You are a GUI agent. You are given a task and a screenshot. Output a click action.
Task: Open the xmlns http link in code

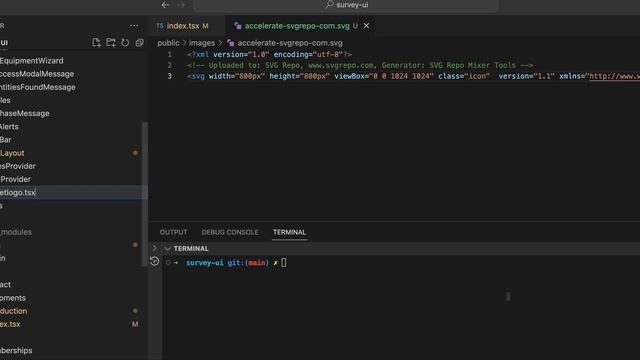click(614, 76)
